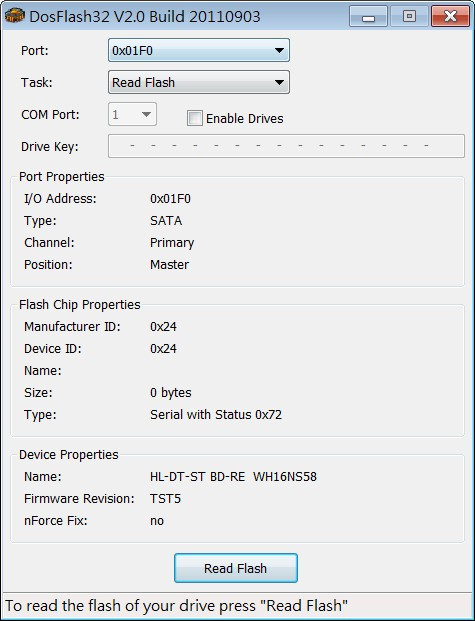Minimize the DosFlash32 window
The image size is (475, 621).
click(x=368, y=16)
